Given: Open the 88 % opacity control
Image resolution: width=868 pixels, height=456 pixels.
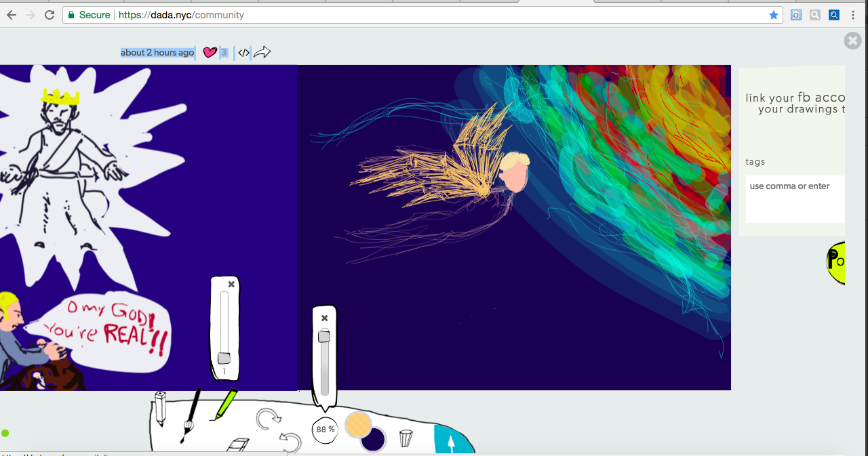Looking at the screenshot, I should (325, 430).
